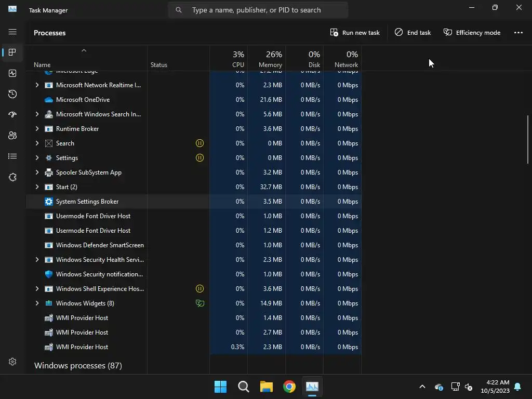Click the Settings process gear icon
The image size is (532, 399).
pyautogui.click(x=49, y=158)
